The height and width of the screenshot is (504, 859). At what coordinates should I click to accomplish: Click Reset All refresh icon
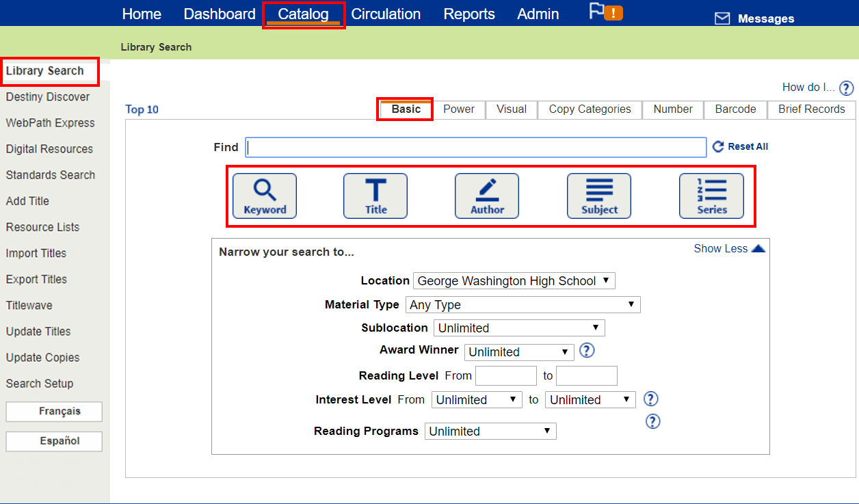pos(718,146)
